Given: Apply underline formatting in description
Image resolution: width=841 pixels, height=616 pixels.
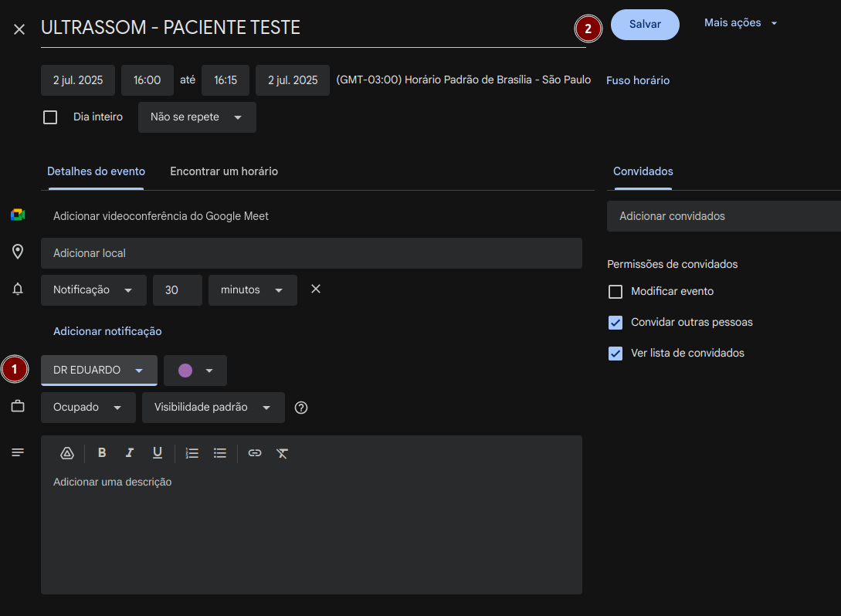Looking at the screenshot, I should (x=158, y=453).
